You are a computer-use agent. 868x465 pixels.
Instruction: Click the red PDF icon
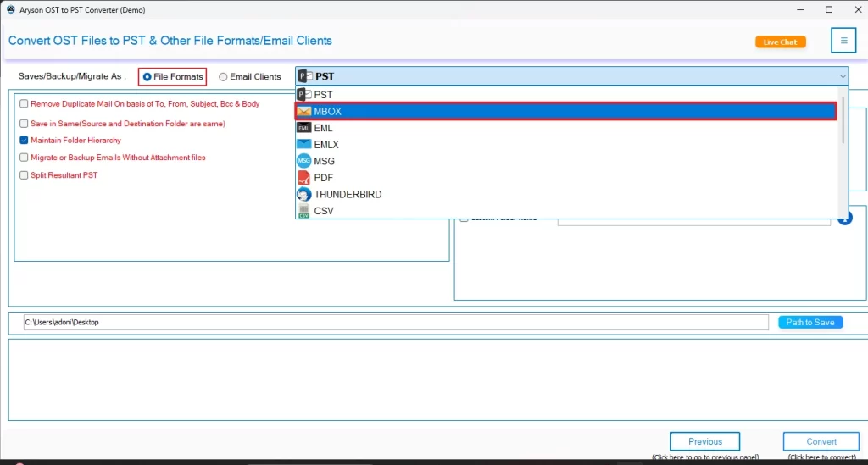(304, 178)
